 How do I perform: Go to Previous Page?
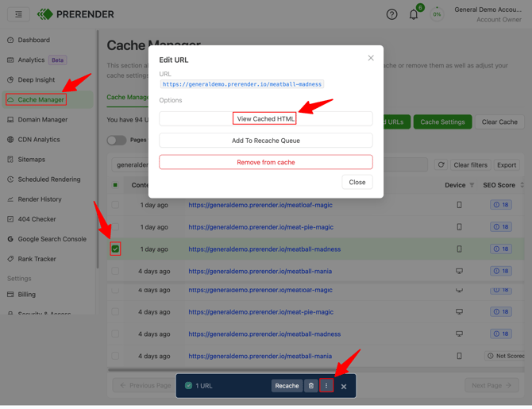click(145, 386)
